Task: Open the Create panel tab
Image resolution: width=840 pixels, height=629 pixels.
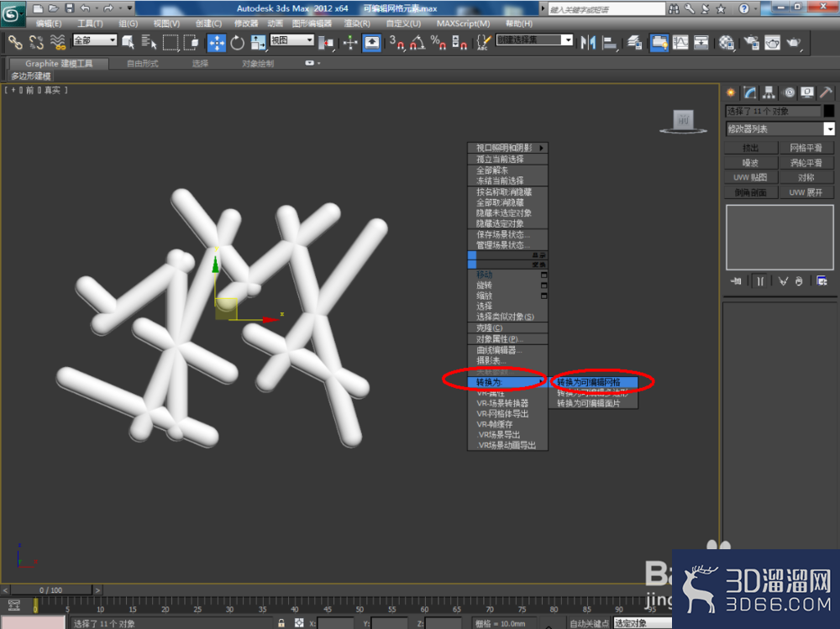Action: (731, 92)
